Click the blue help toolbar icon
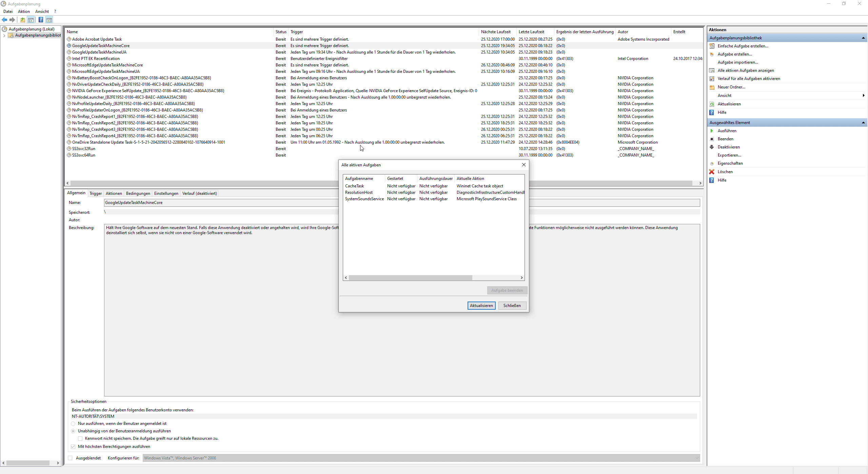Image resolution: width=868 pixels, height=474 pixels. [x=41, y=20]
